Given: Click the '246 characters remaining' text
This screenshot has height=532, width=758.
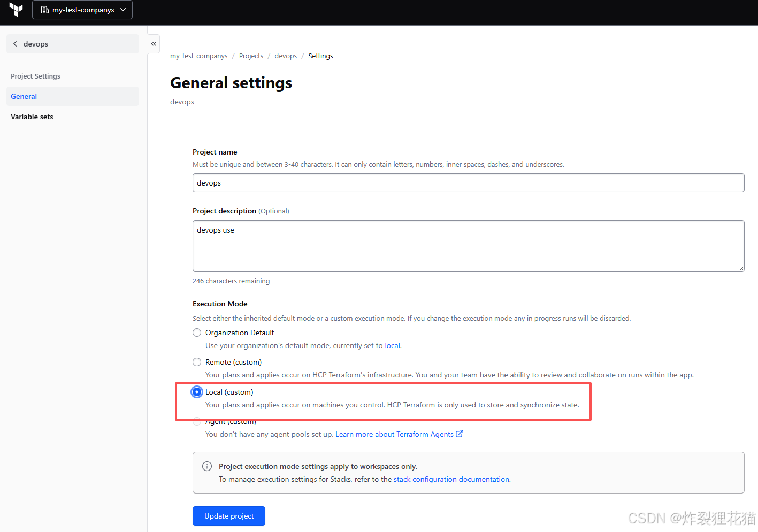Looking at the screenshot, I should pyautogui.click(x=231, y=281).
